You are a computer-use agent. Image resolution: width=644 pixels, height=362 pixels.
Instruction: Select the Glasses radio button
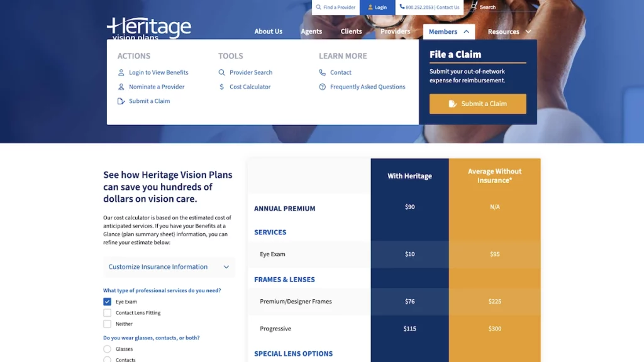[x=107, y=349]
